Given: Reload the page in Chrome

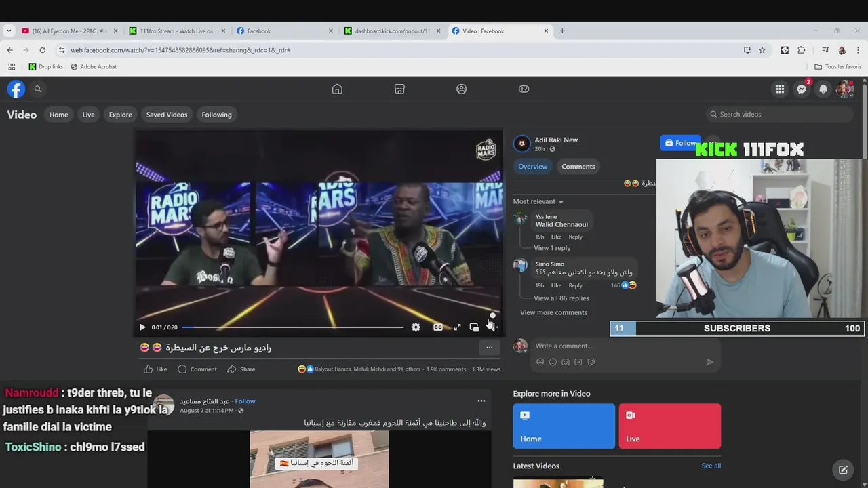Looking at the screenshot, I should (x=42, y=50).
